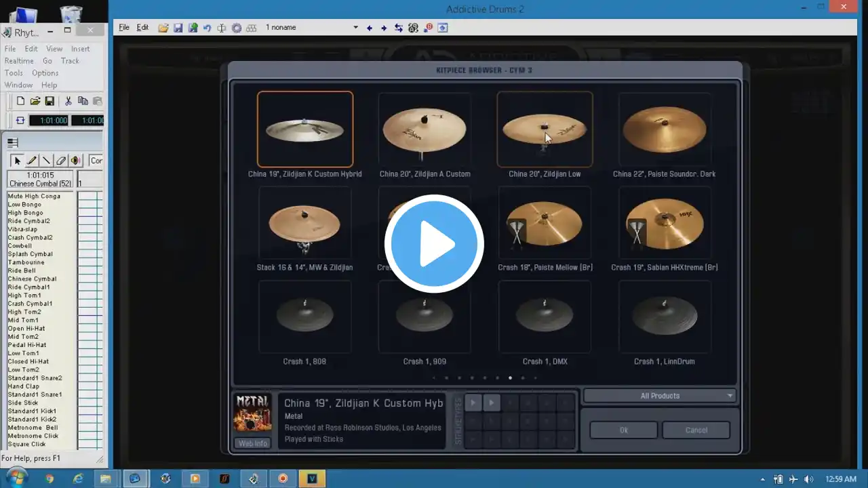Click the speaker audition tool icon
This screenshot has width=868, height=488.
click(75, 161)
